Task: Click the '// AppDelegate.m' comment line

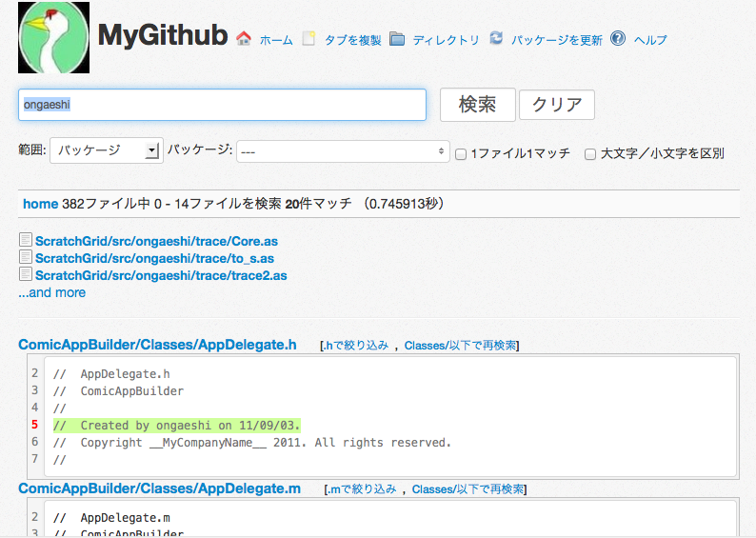Action: pos(111,518)
